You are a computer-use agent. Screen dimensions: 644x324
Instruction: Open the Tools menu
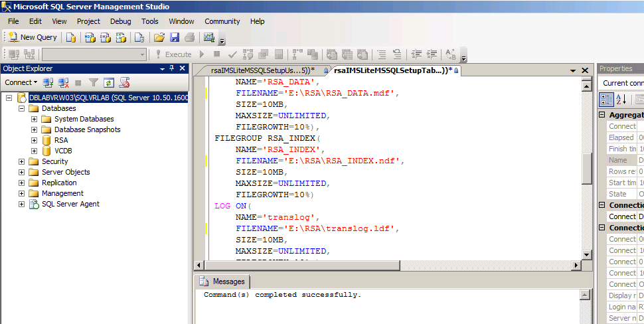150,21
